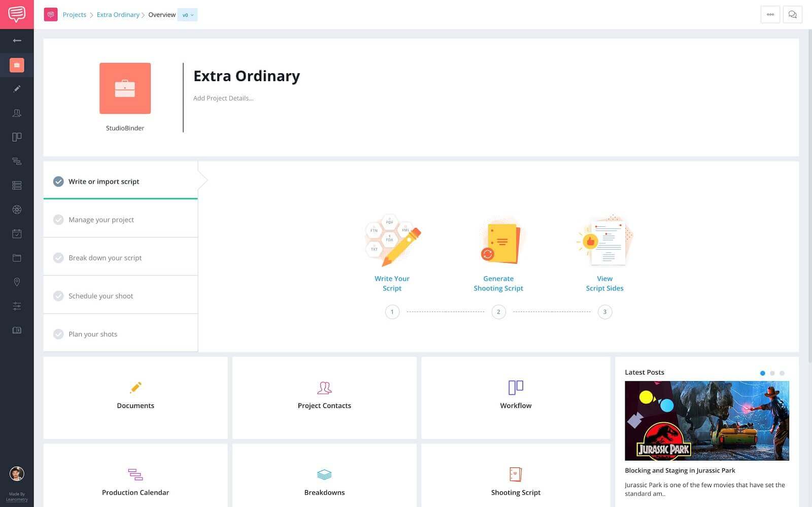The image size is (812, 507).
Task: Open the shot list aperture icon in sidebar
Action: pyautogui.click(x=17, y=210)
